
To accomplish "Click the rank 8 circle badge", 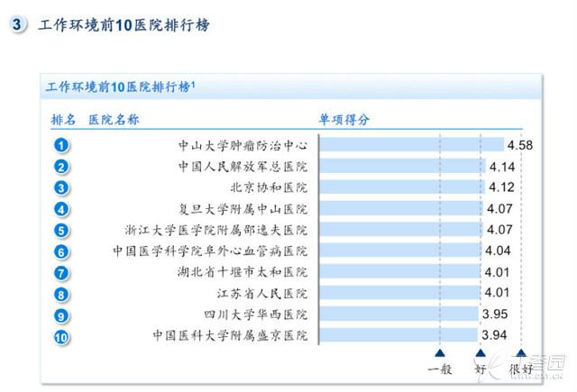I will pos(61,295).
